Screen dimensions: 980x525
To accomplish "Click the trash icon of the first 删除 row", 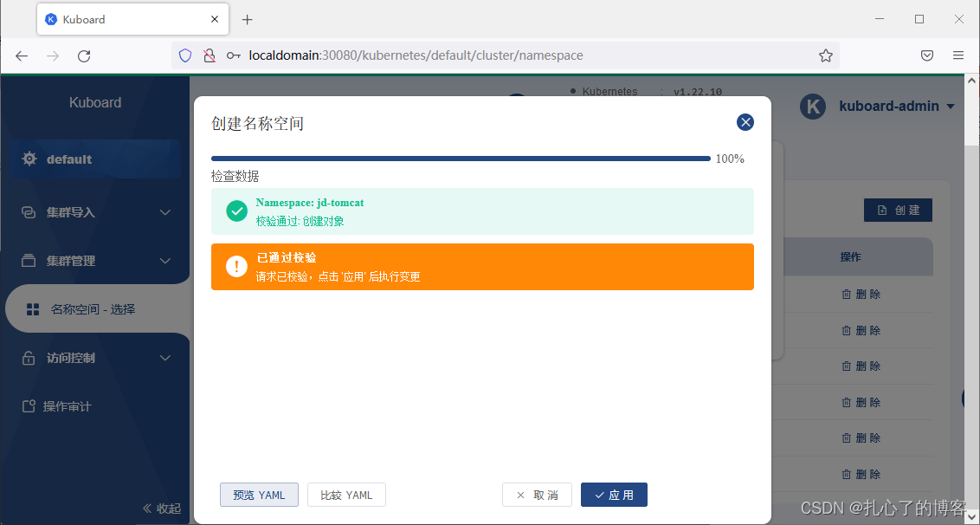I will point(846,294).
